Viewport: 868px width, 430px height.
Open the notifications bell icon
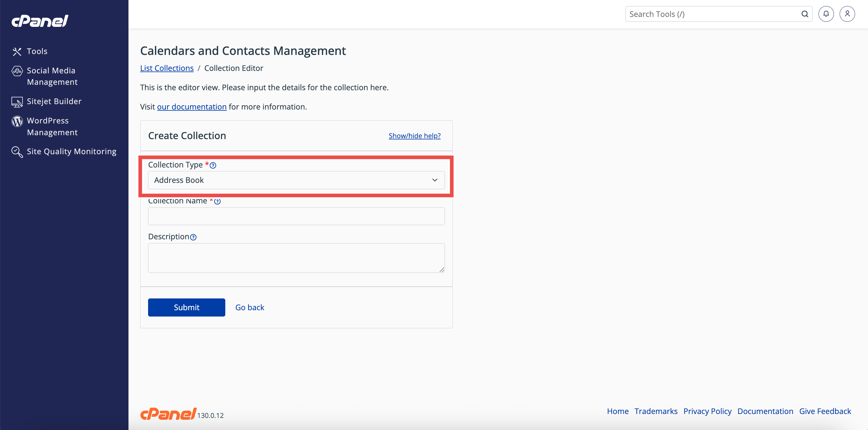click(826, 14)
